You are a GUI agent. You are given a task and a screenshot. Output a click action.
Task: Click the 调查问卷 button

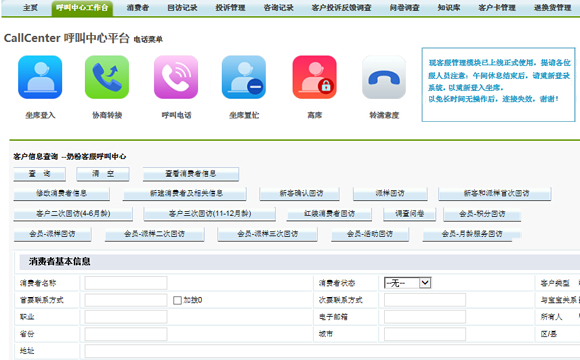[x=409, y=214]
